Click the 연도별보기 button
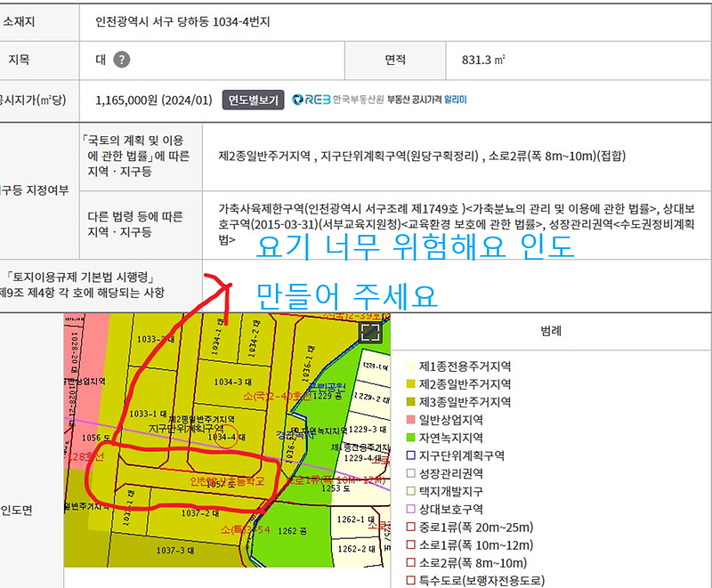This screenshot has height=588, width=712. pos(255,100)
